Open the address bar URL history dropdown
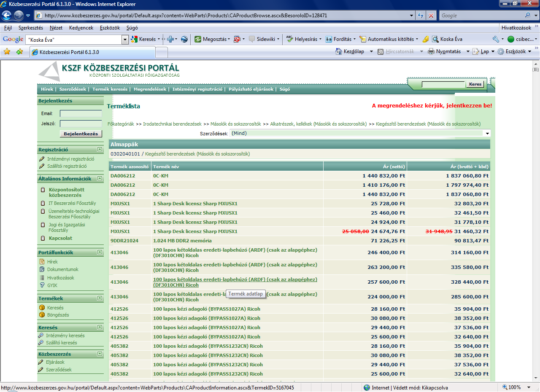Screen dimensions: 540x392 tap(412, 16)
